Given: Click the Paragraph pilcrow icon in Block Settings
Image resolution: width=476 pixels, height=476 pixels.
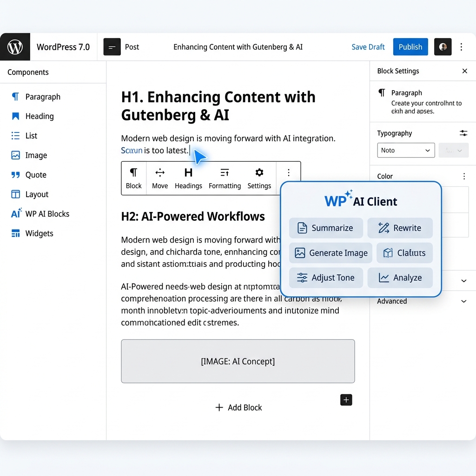Looking at the screenshot, I should coord(382,93).
